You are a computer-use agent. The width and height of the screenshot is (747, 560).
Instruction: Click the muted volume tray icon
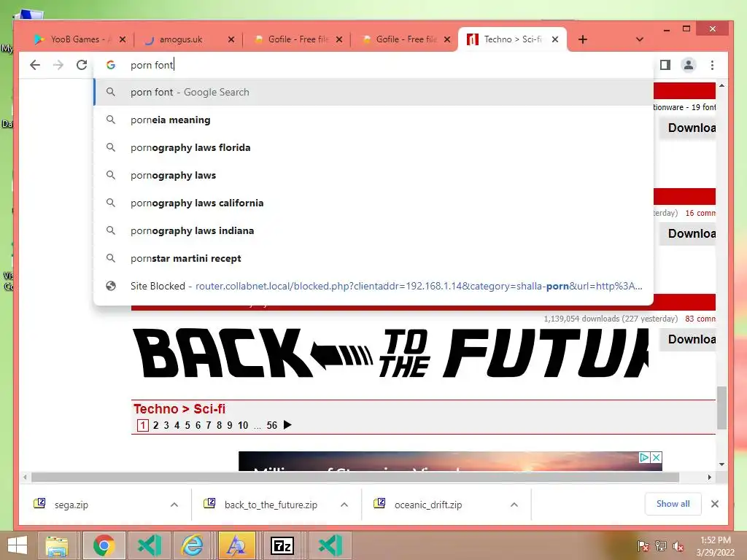pyautogui.click(x=678, y=546)
